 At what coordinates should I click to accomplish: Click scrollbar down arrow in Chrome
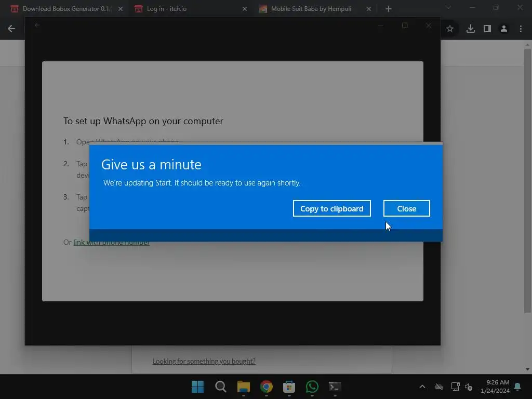coord(527,369)
